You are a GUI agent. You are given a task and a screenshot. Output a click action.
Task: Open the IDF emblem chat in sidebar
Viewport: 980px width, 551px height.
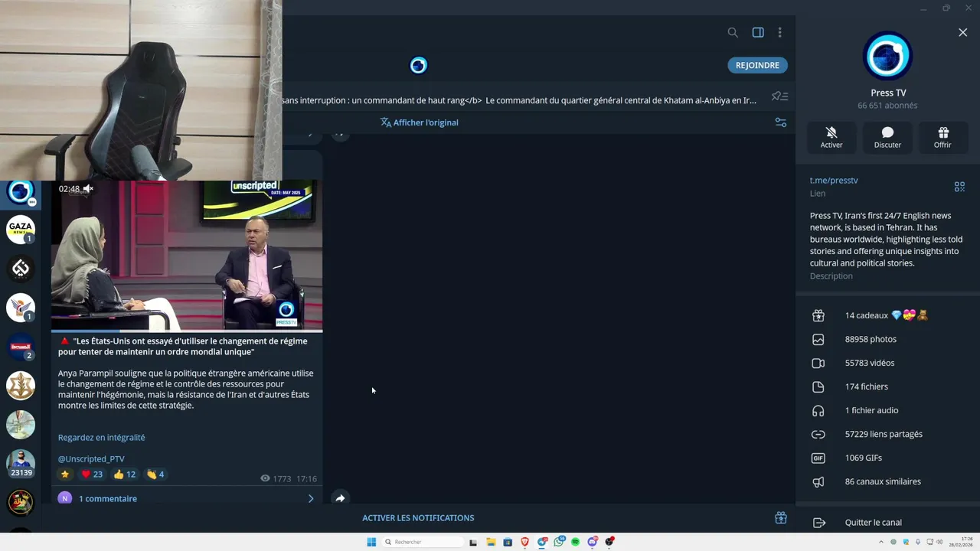point(21,386)
